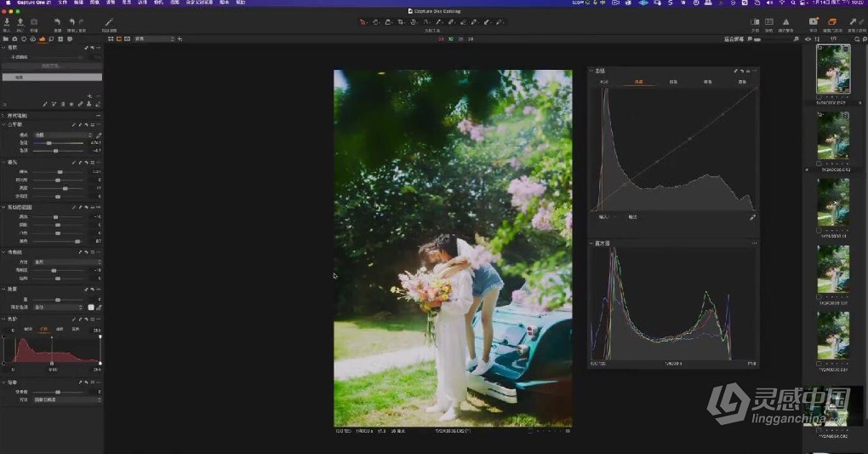Select the fourth thumbnail in the browser
The image size is (868, 454).
click(833, 270)
